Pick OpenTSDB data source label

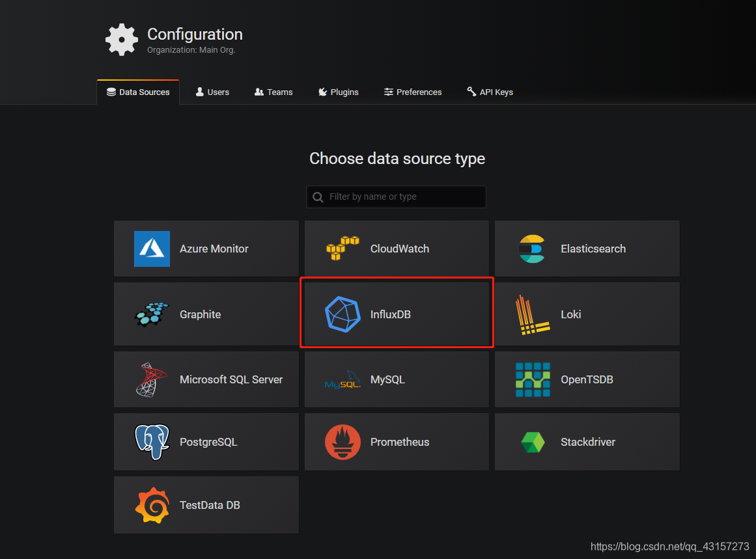click(x=587, y=380)
